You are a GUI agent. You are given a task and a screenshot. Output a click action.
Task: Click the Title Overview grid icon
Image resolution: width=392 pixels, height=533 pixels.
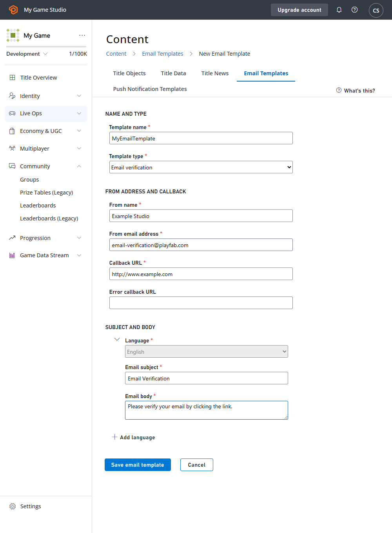[13, 78]
